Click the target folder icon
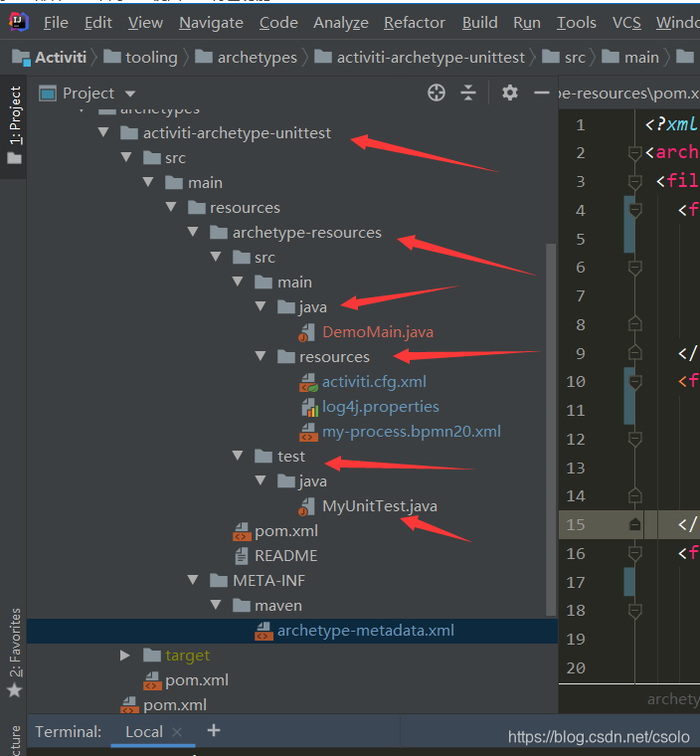This screenshot has width=700, height=756. [x=152, y=656]
